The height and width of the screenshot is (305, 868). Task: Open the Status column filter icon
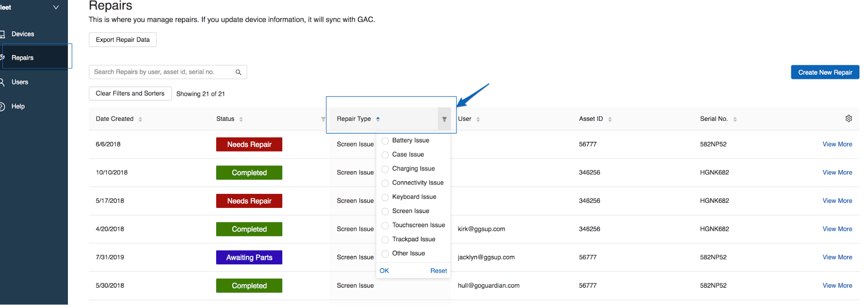click(x=323, y=119)
